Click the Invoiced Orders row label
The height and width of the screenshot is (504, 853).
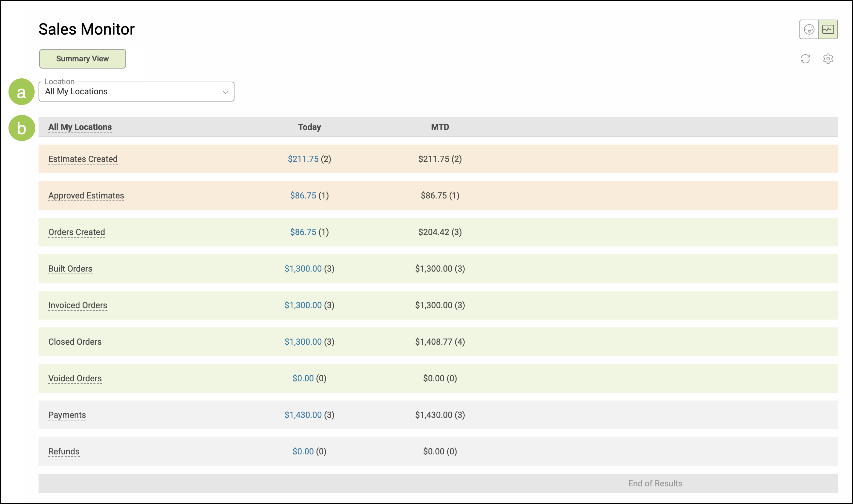(77, 305)
